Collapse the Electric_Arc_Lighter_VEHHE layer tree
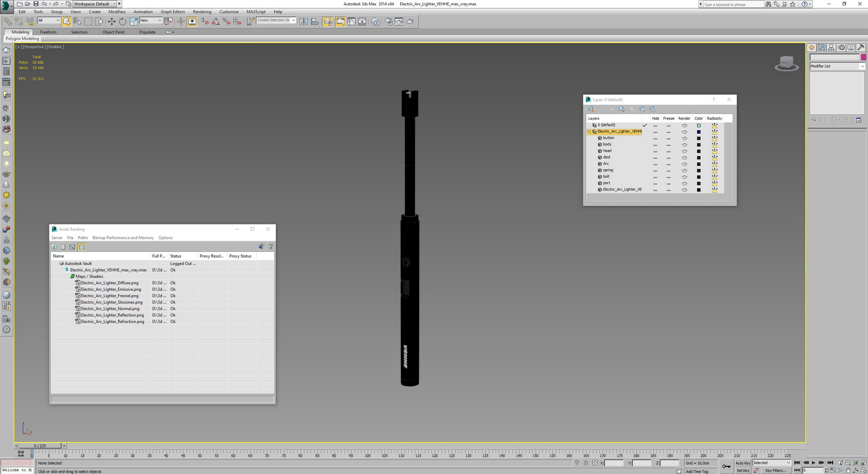The width and height of the screenshot is (868, 474). [589, 132]
